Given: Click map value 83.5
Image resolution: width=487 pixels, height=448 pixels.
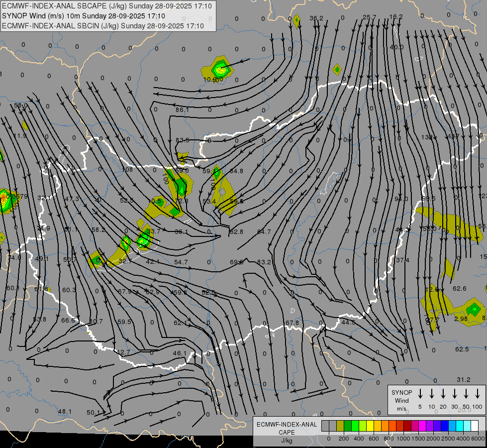Looking at the screenshot, I should (183, 140).
